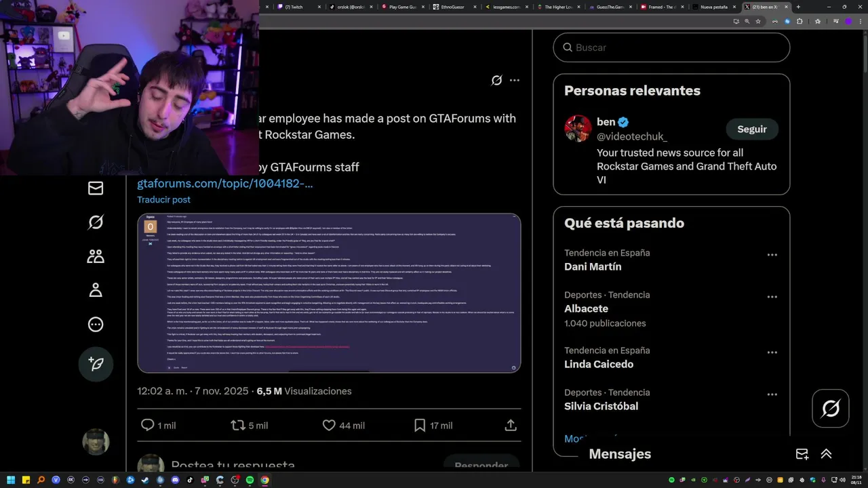Click the new message icon in Mensajes
Viewport: 868px width, 488px height.
pos(802,454)
